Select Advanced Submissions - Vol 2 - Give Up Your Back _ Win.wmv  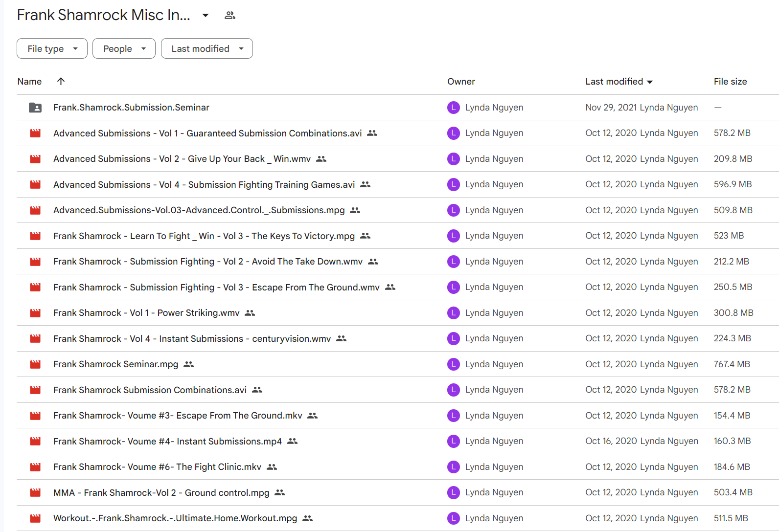tap(182, 159)
